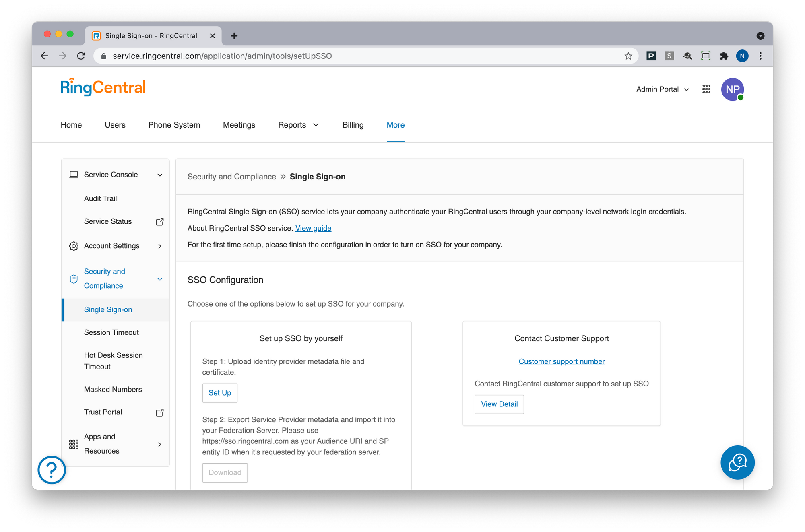
Task: Click the Set Up button
Action: coord(220,393)
